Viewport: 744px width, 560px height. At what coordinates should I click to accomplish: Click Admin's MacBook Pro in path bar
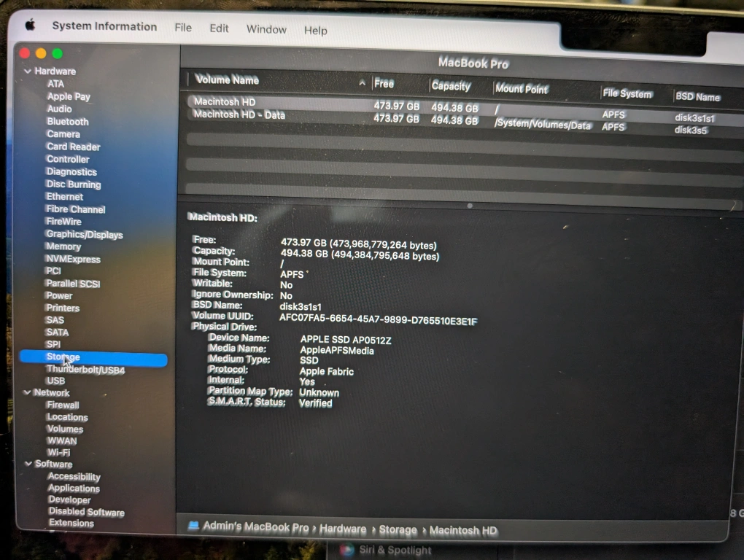point(256,526)
